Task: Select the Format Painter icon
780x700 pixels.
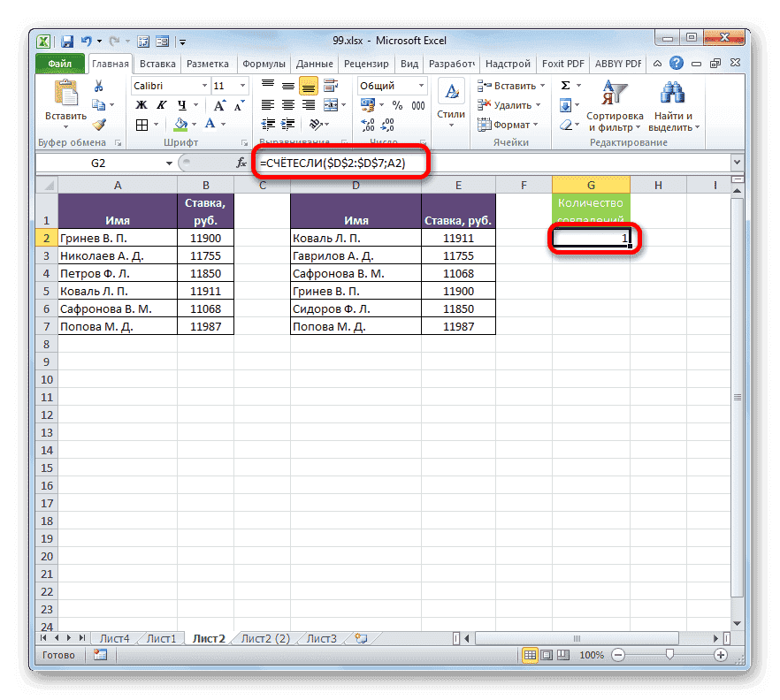Action: [x=97, y=126]
